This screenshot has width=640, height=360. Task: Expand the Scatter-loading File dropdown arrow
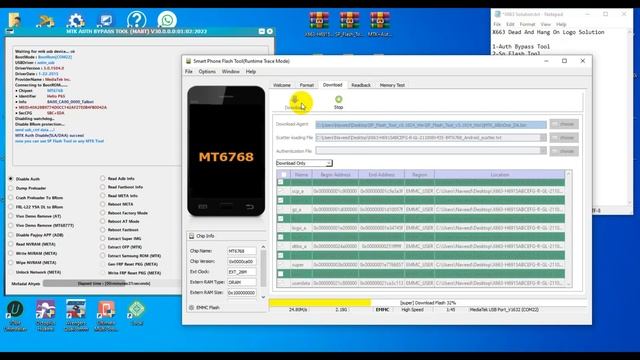point(543,138)
